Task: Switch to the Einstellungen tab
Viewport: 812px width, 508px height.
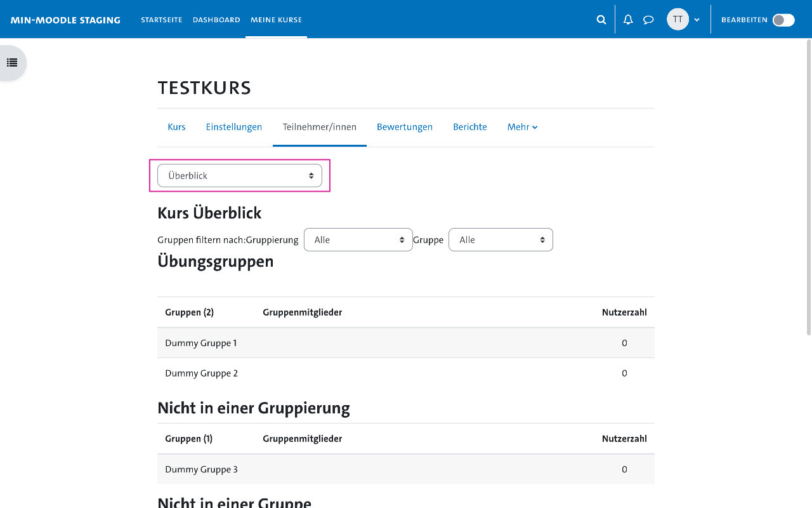Action: tap(234, 127)
